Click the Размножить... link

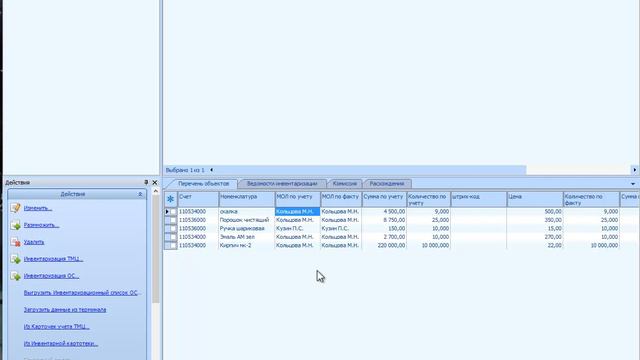coord(42,225)
